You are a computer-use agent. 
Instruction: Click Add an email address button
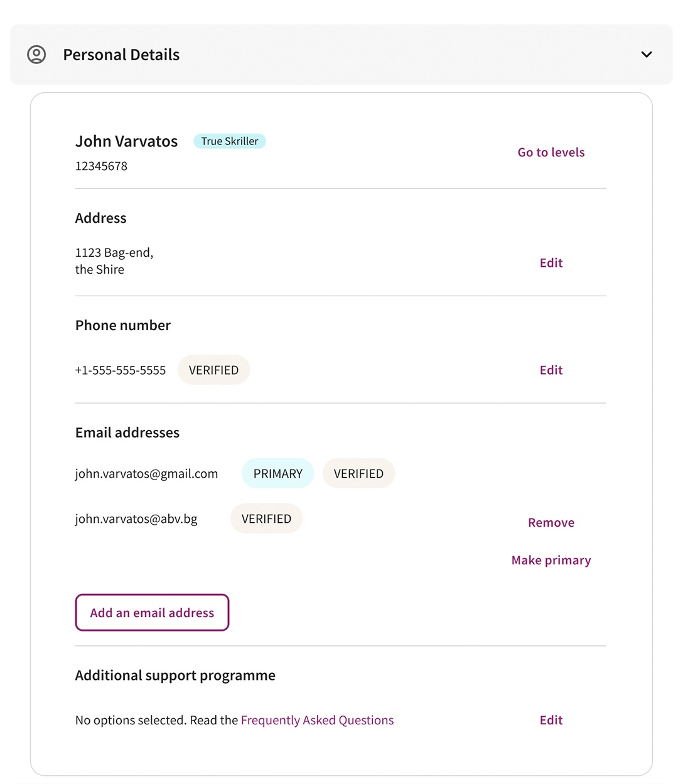(152, 613)
